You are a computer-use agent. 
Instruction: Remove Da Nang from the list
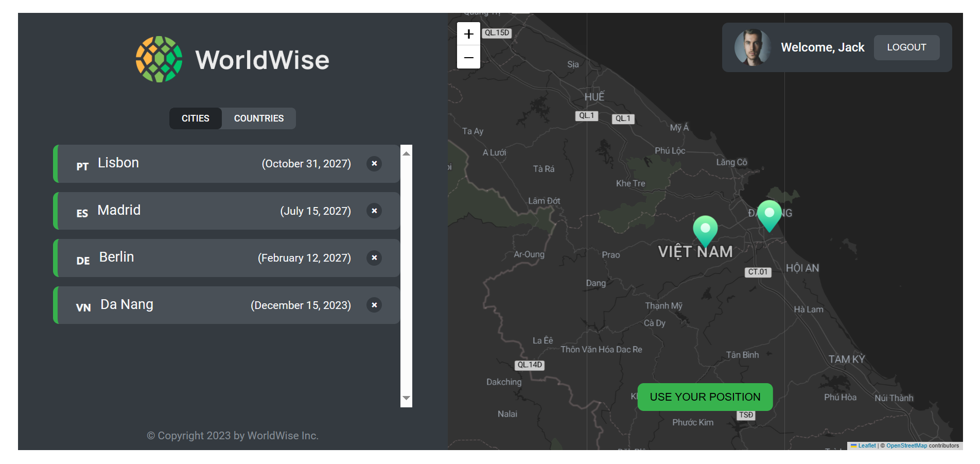click(374, 305)
